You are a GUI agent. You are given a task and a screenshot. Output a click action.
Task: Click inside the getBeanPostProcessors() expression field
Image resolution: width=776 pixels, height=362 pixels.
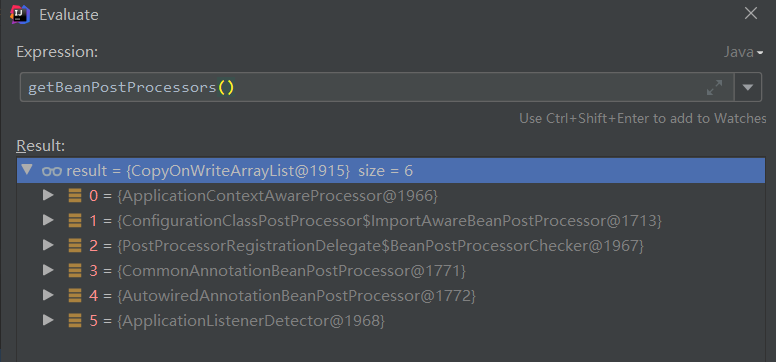[376, 88]
